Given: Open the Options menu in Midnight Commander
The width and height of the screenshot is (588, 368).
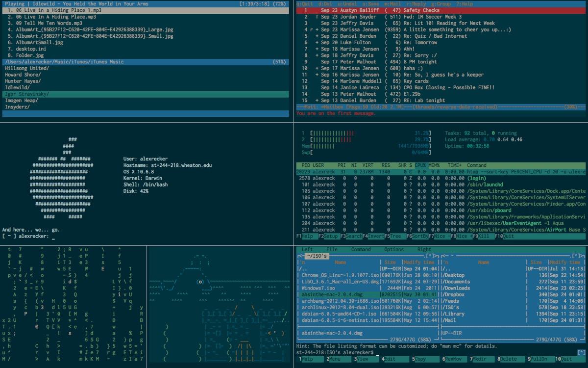Looking at the screenshot, I should click(394, 249).
